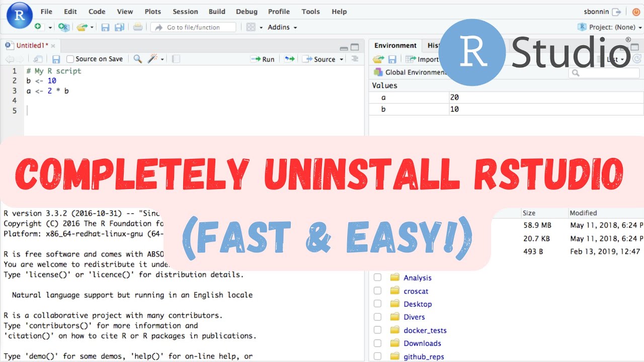Screen dimensions: 644x362
Task: Click the Find/Replace magnifier icon
Action: 138,59
